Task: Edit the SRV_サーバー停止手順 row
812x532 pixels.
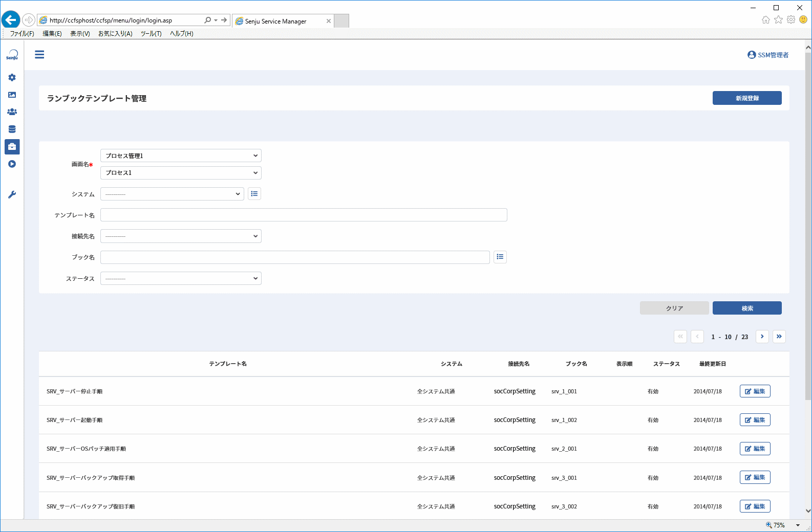Action: click(x=755, y=391)
